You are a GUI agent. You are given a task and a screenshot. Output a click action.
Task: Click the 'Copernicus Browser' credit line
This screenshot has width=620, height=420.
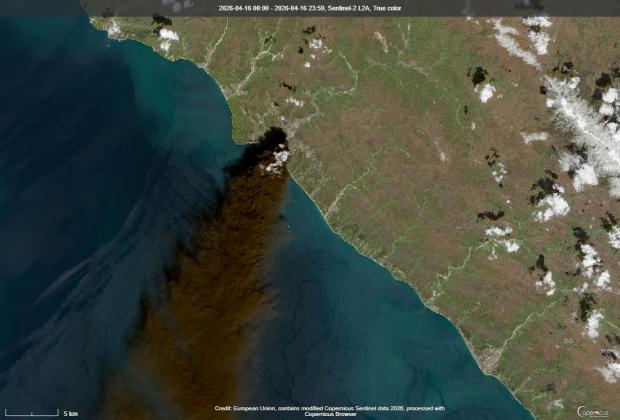(x=332, y=413)
